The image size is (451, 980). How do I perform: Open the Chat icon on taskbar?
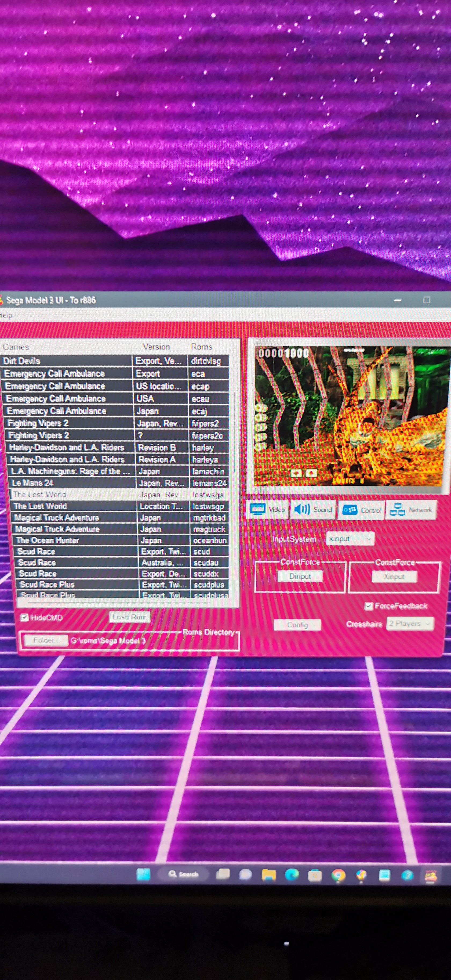pyautogui.click(x=245, y=875)
